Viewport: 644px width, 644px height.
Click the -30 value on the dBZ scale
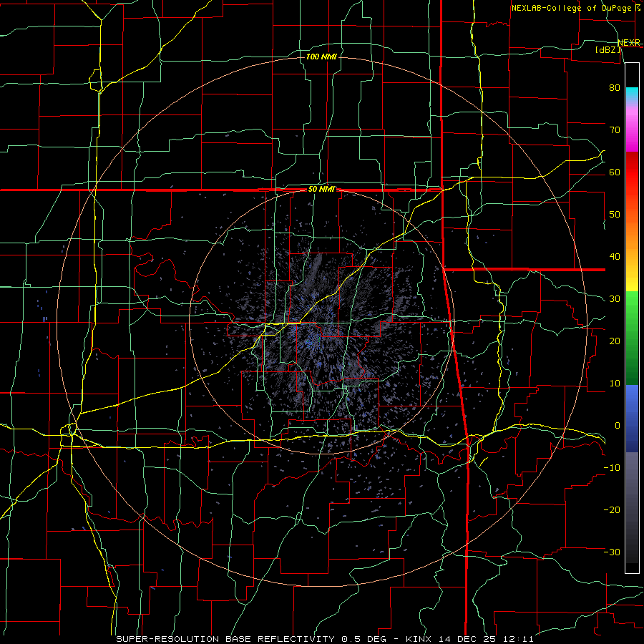pos(612,552)
